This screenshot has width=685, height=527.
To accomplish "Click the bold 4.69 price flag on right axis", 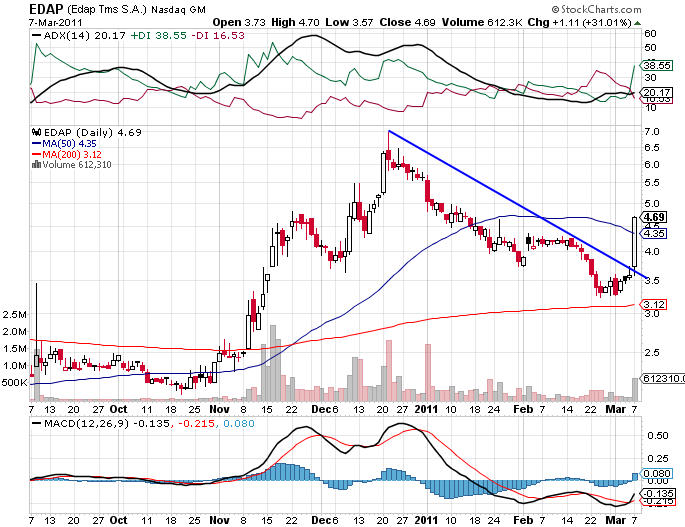I will pyautogui.click(x=654, y=217).
